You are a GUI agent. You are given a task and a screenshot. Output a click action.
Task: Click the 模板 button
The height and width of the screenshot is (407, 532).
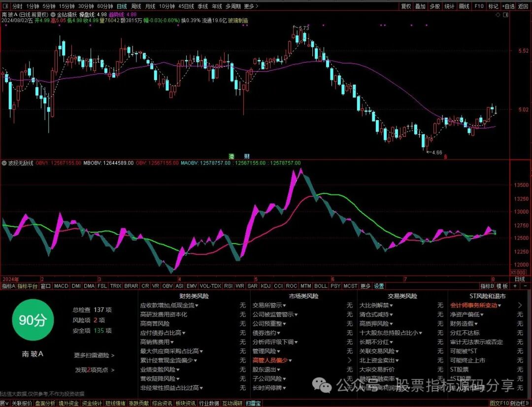(502, 286)
